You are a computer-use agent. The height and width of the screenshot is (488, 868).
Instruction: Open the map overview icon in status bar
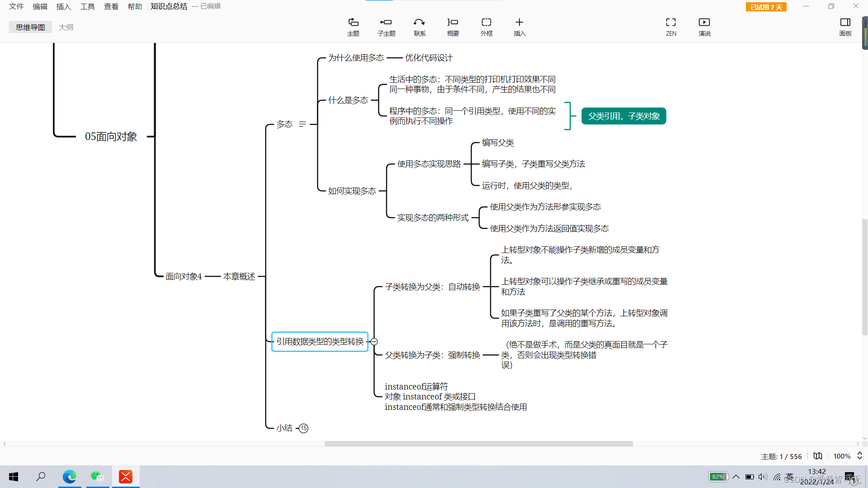pos(818,456)
